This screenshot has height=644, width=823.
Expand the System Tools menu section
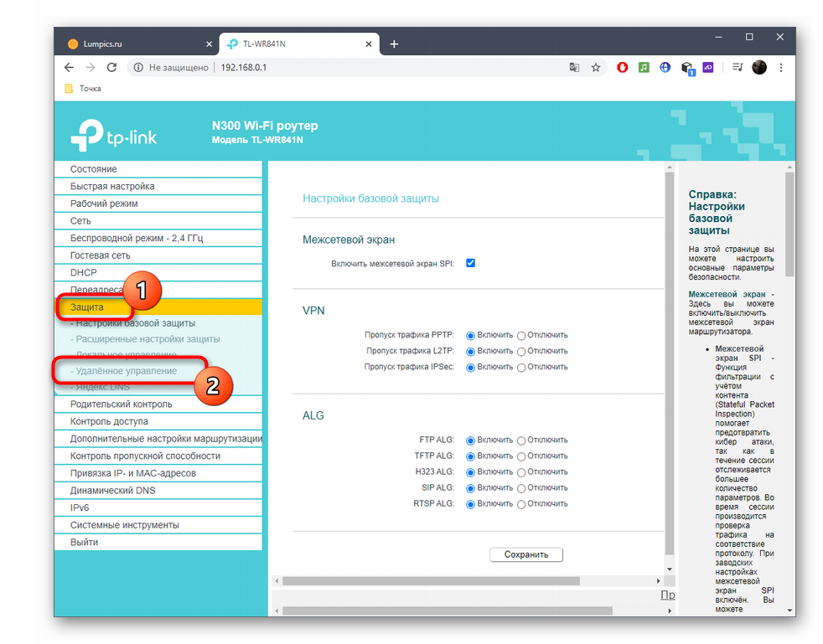125,525
